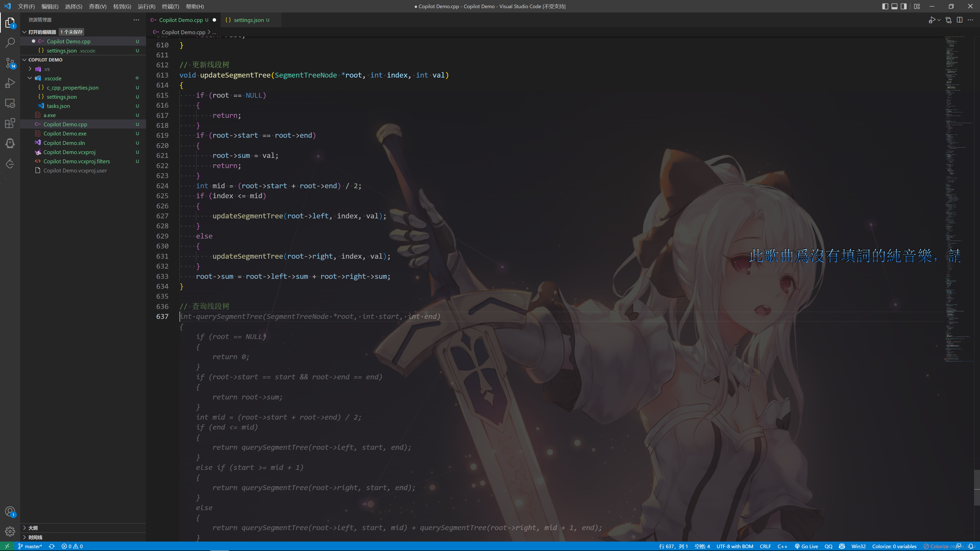This screenshot has height=551, width=980.
Task: Open tasks.json in the explorer tree
Action: (x=58, y=106)
